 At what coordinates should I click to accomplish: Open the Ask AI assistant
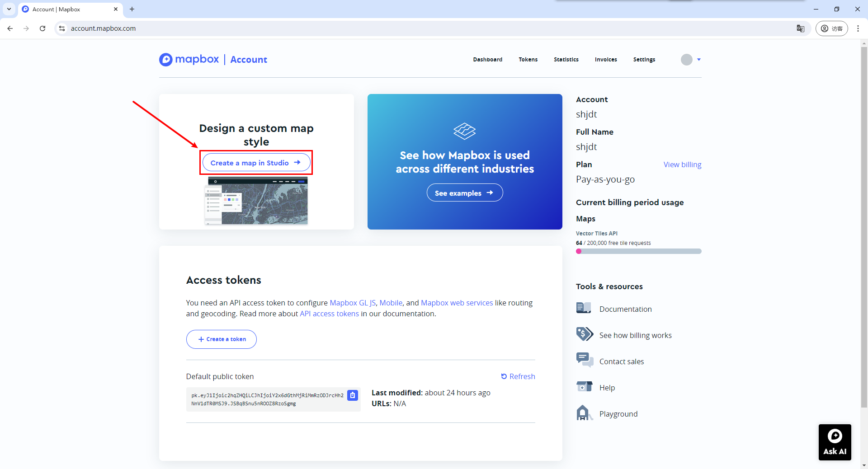pos(835,442)
